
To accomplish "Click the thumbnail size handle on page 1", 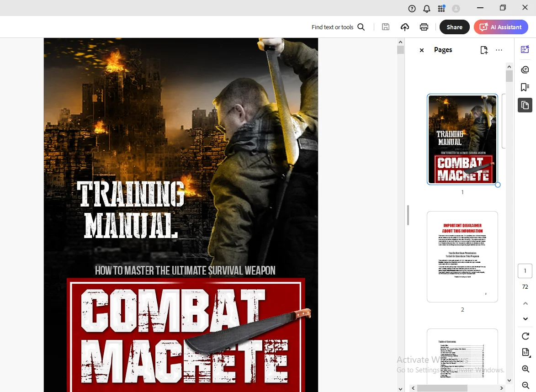I will click(498, 185).
